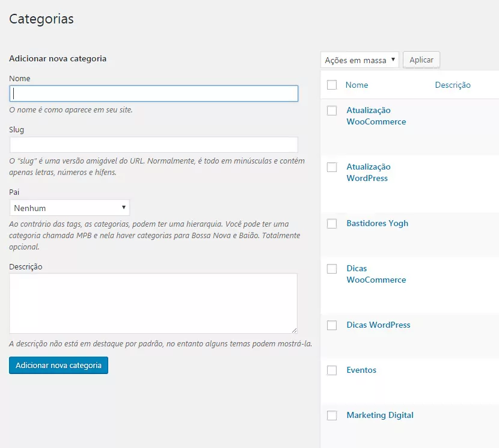Tick the Bastidores Yogh checkbox
Viewport: 499px width, 448px height.
tap(332, 224)
